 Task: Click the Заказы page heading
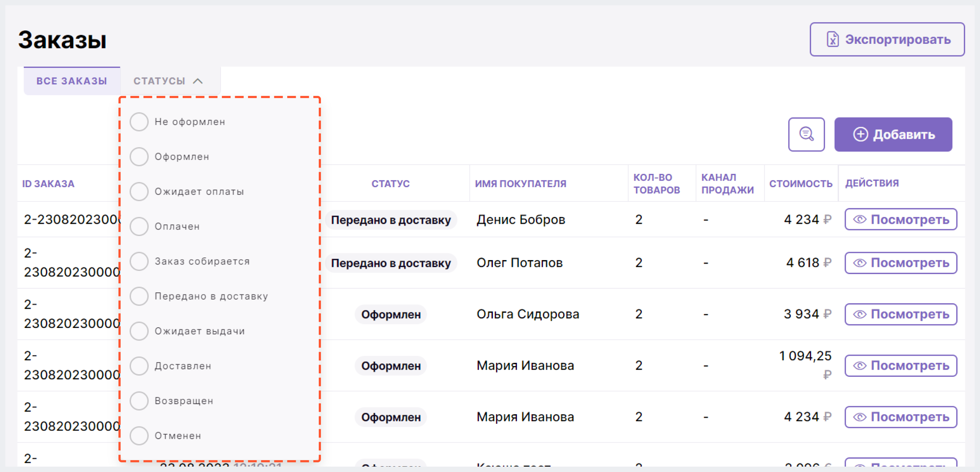[x=62, y=40]
